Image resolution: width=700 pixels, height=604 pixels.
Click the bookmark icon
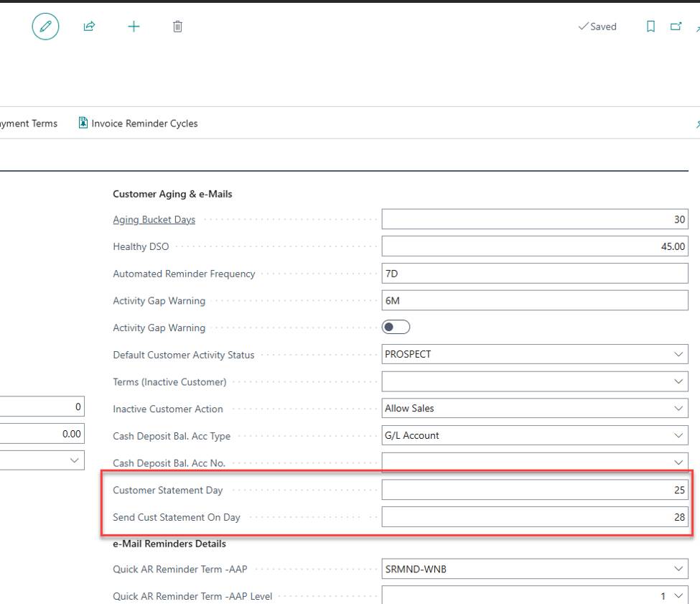point(650,27)
